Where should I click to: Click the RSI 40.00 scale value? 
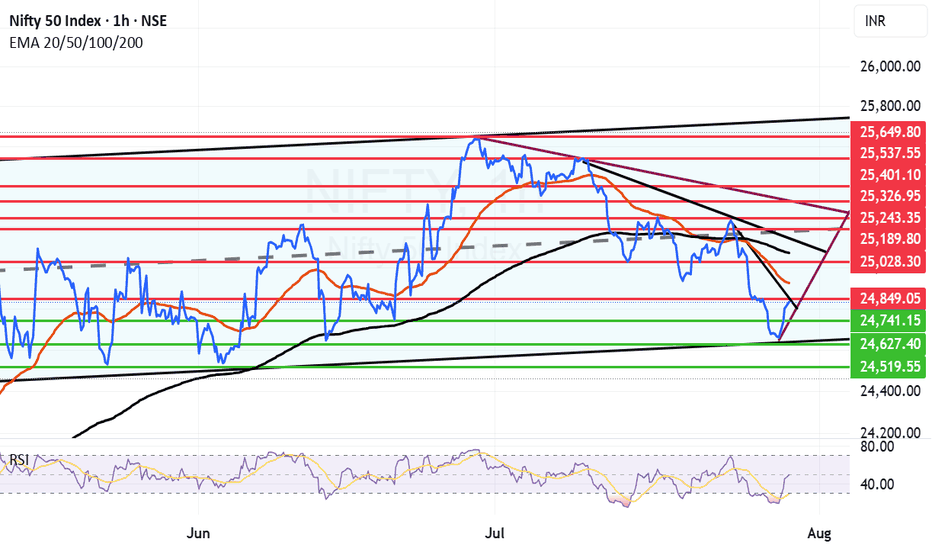coord(877,485)
